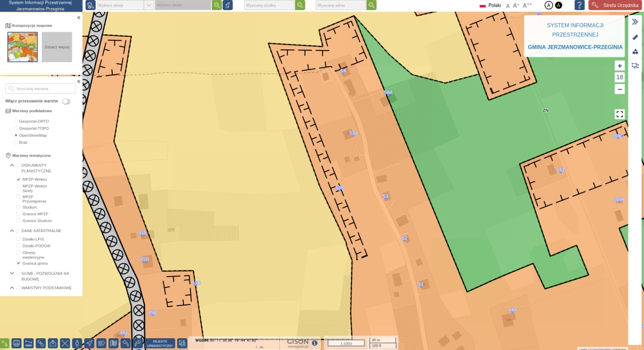Toggle the Włącz przesuwanie warstw switch
This screenshot has height=350, width=644.
[67, 101]
